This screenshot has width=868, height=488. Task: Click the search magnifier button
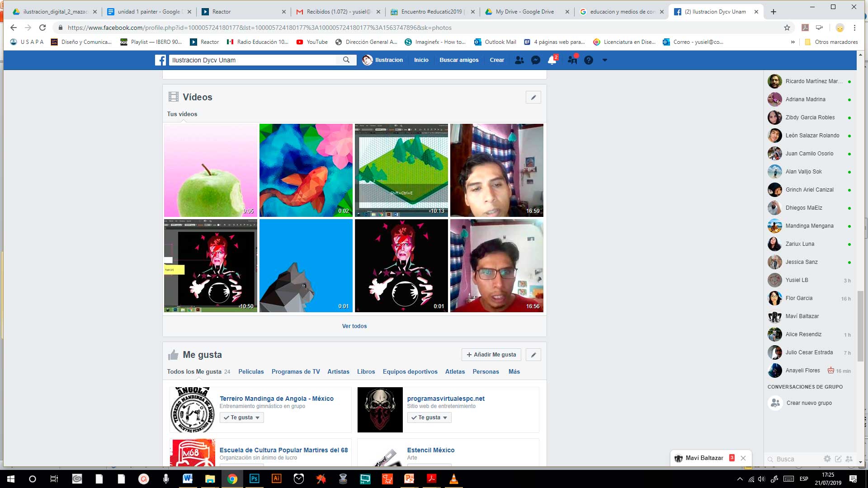pos(346,60)
